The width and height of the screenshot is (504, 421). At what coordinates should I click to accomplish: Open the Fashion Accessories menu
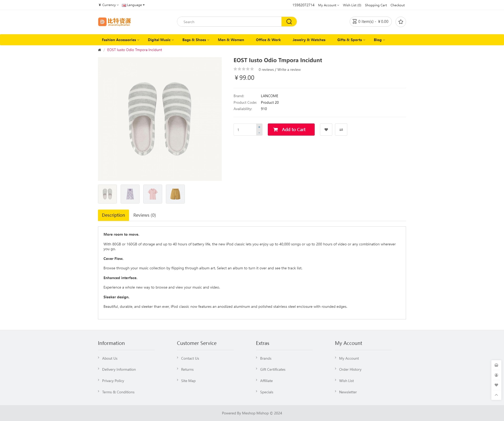point(120,40)
